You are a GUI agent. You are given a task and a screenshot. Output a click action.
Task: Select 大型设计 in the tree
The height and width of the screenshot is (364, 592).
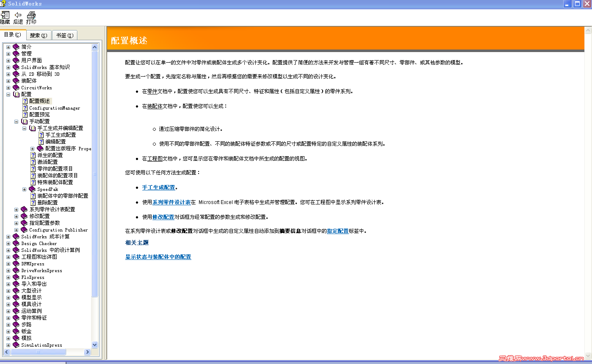click(31, 291)
